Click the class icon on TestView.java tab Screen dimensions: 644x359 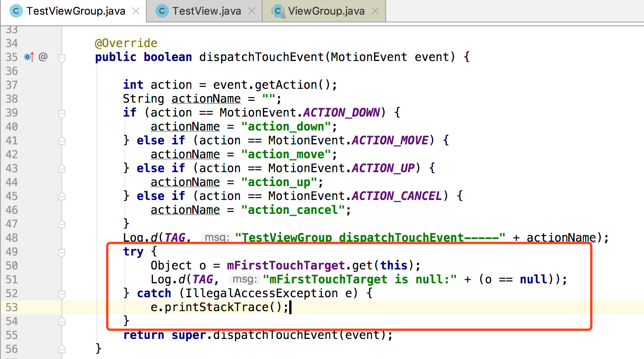click(162, 11)
